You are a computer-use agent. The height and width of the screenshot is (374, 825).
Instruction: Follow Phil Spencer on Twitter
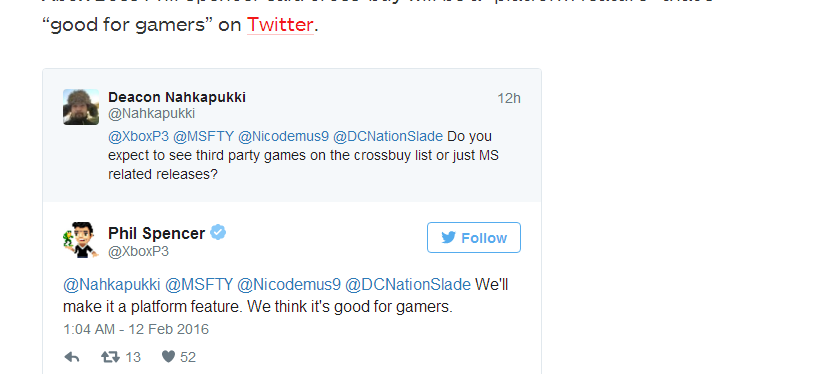pos(474,238)
